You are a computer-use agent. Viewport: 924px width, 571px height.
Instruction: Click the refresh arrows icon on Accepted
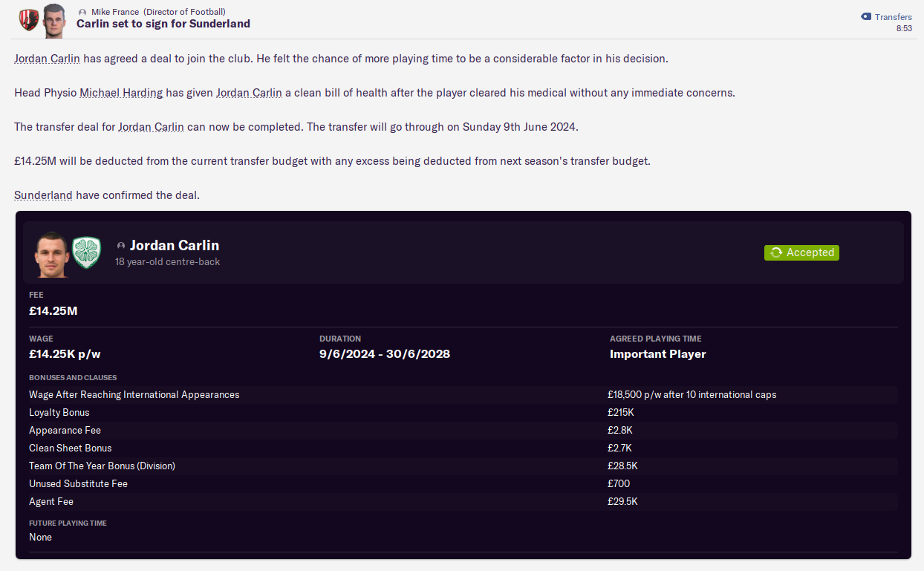pos(776,252)
